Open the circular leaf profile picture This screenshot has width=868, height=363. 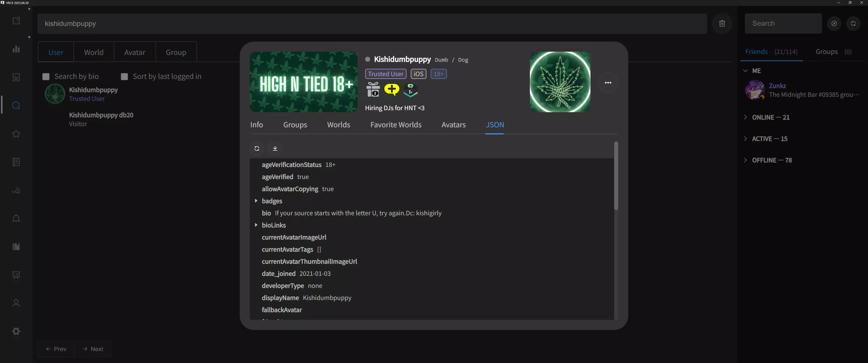560,82
